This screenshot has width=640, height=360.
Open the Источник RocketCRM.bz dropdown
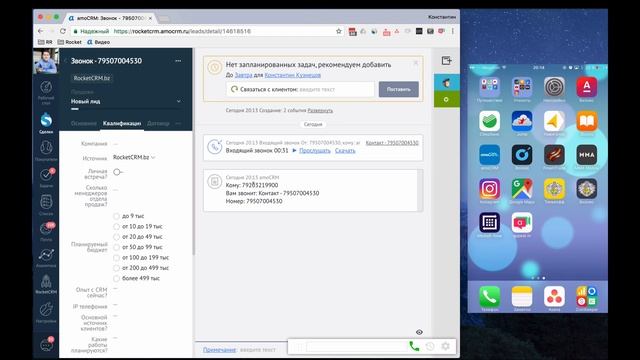coord(134,158)
